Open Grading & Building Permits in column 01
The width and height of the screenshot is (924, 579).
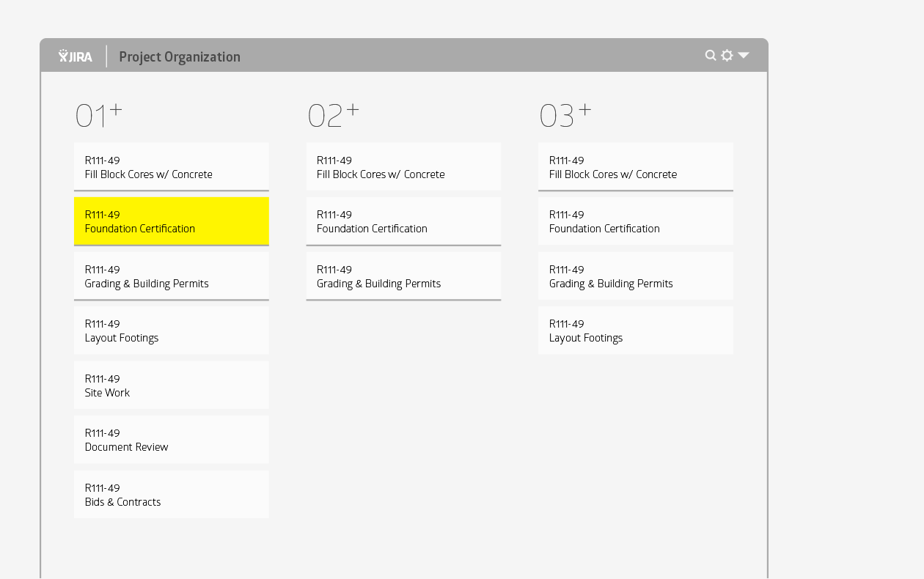pyautogui.click(x=172, y=276)
